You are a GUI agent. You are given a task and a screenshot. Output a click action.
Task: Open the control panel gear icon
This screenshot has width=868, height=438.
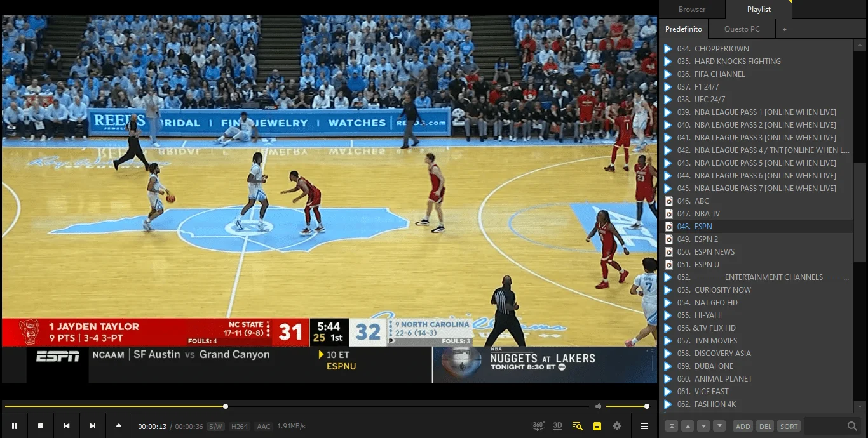[x=617, y=426]
